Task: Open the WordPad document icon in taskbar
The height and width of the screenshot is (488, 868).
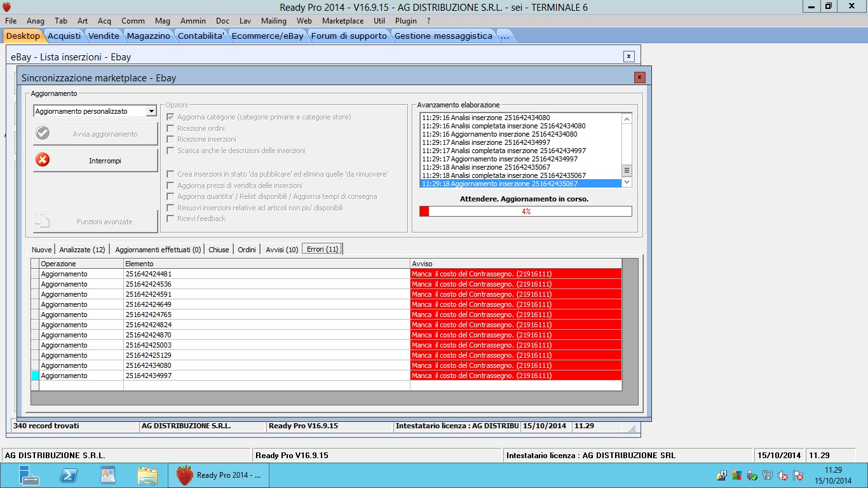Action: click(x=108, y=475)
